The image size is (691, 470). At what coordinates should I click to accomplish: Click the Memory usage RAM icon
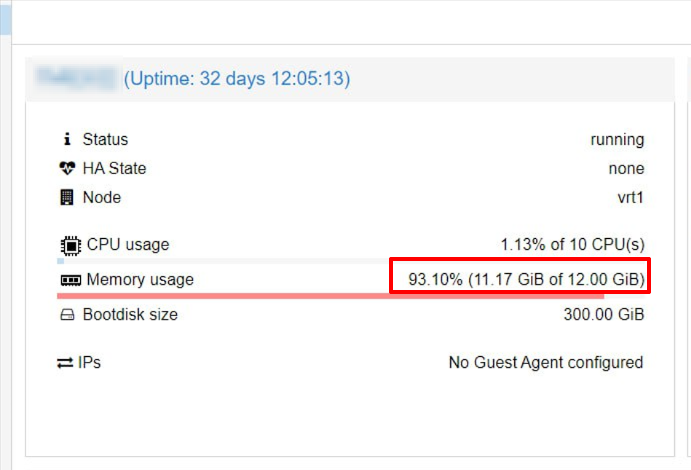point(71,280)
